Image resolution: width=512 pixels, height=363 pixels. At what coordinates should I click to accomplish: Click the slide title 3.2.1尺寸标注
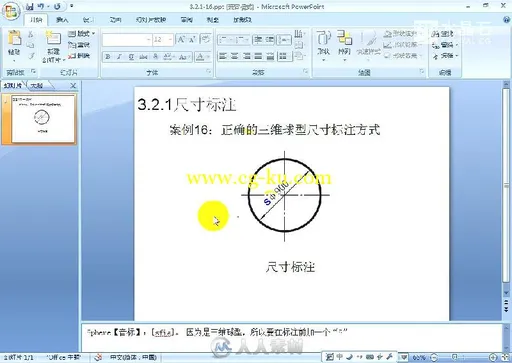(187, 105)
